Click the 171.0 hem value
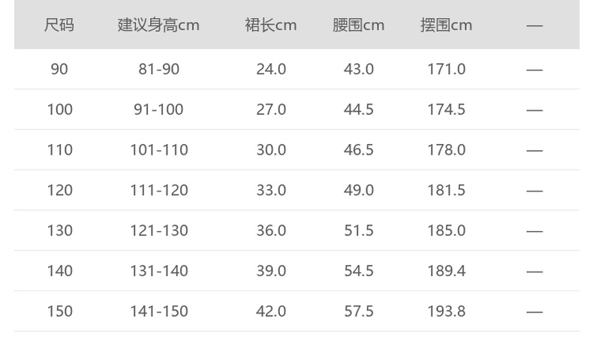The image size is (593, 364). click(447, 69)
